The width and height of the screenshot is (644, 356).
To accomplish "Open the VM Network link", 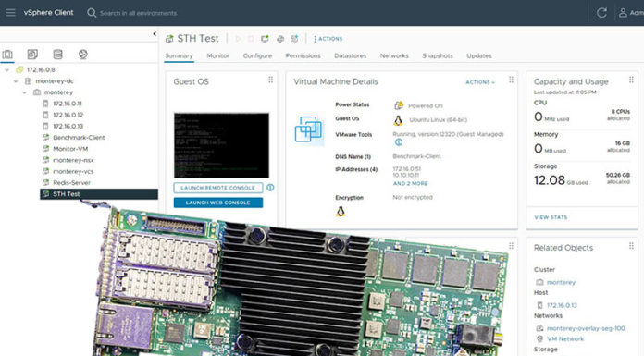I will (x=565, y=338).
